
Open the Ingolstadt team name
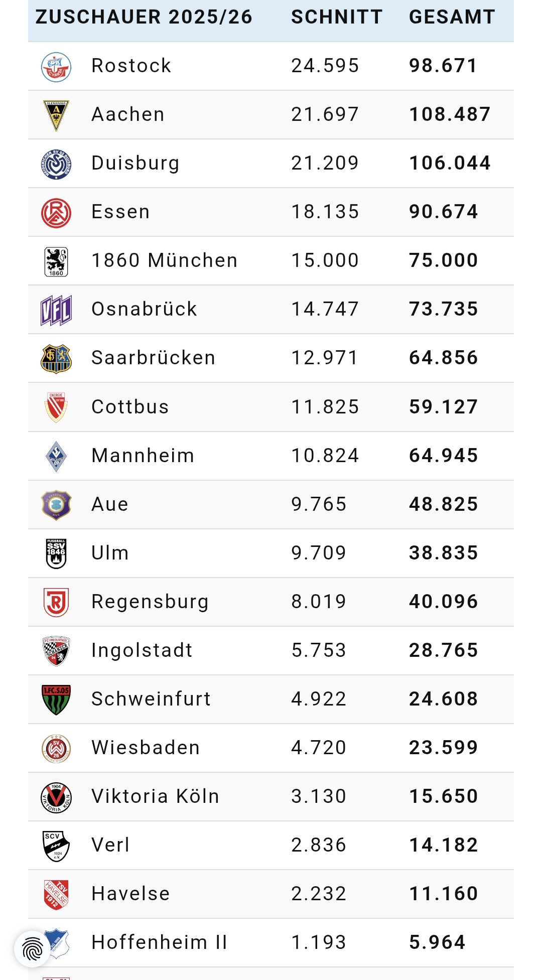click(142, 650)
